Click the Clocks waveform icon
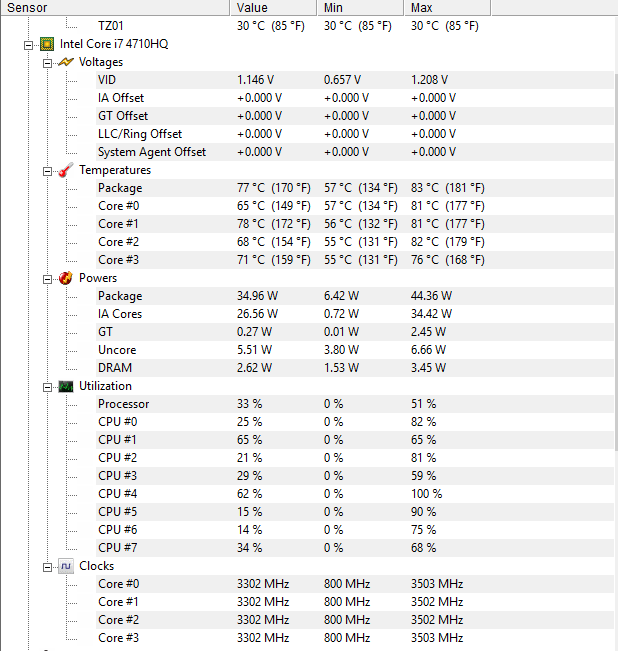Screen dimensions: 618x651 click(x=66, y=566)
